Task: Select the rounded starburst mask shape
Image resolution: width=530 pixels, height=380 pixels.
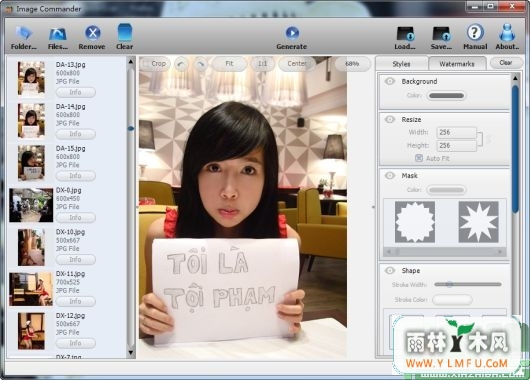Action: (x=415, y=222)
